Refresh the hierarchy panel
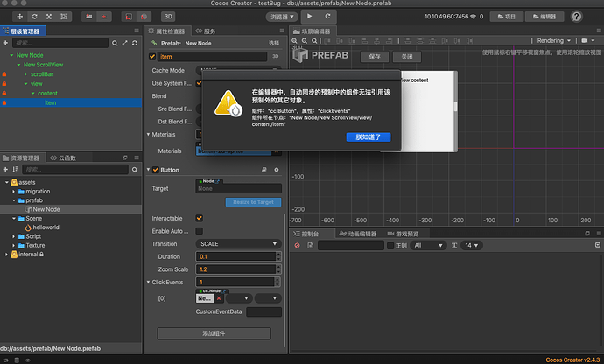 (135, 43)
